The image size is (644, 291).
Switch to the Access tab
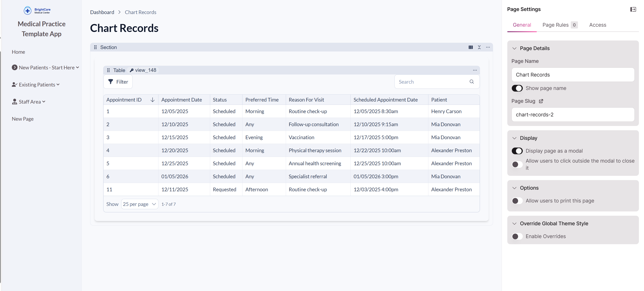pos(597,25)
